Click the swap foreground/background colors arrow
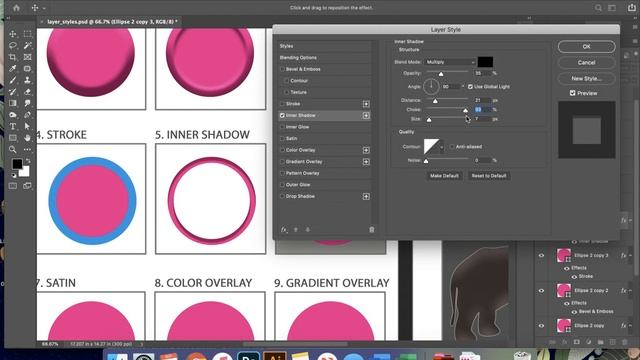Image resolution: width=640 pixels, height=360 pixels. coord(28,162)
